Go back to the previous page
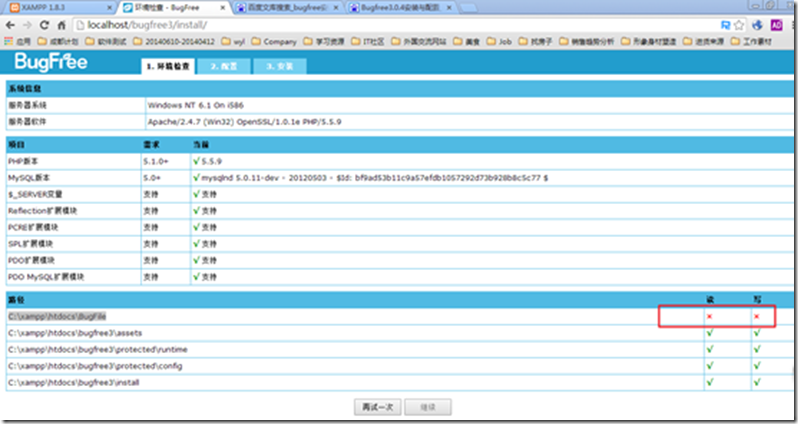 [x=11, y=25]
